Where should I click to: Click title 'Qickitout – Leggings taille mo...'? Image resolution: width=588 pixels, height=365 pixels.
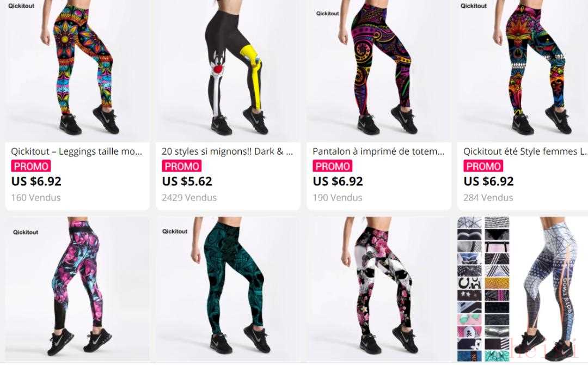[x=77, y=151]
